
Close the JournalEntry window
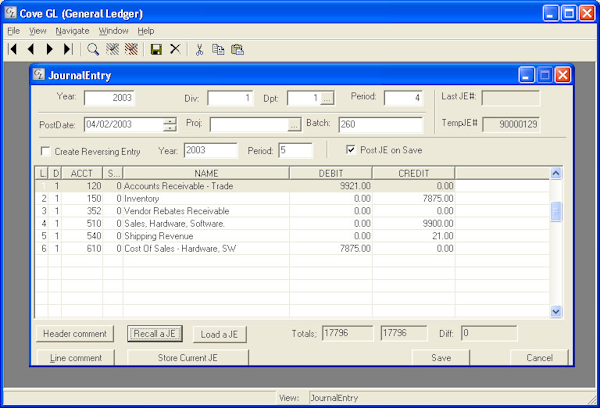(562, 75)
